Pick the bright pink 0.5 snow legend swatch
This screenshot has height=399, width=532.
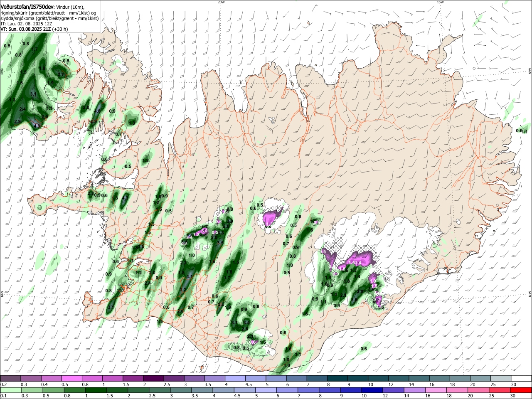pyautogui.click(x=71, y=379)
